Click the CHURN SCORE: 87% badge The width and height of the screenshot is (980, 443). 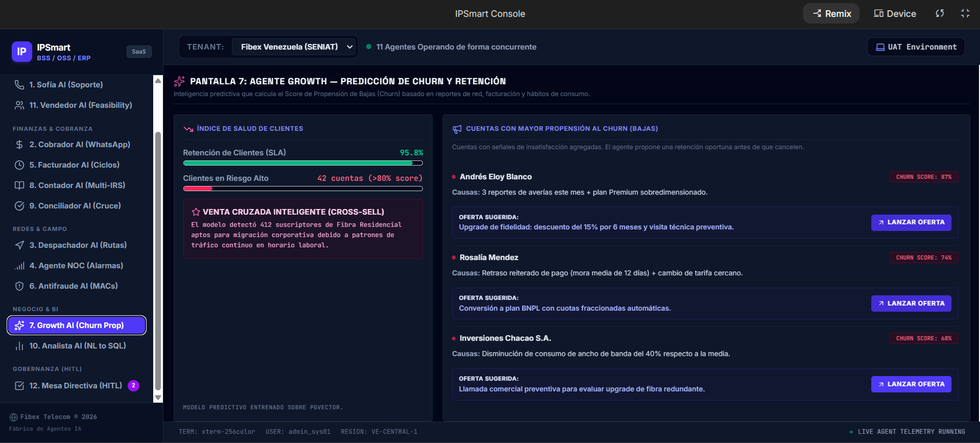click(924, 177)
